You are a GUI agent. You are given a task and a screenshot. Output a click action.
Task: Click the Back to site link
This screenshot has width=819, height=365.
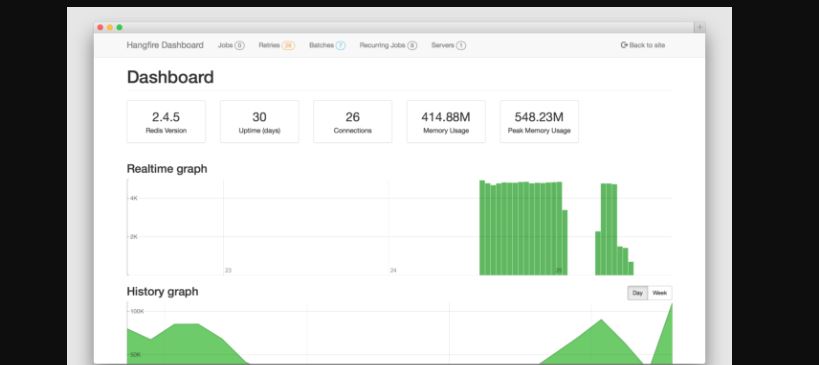[643, 45]
